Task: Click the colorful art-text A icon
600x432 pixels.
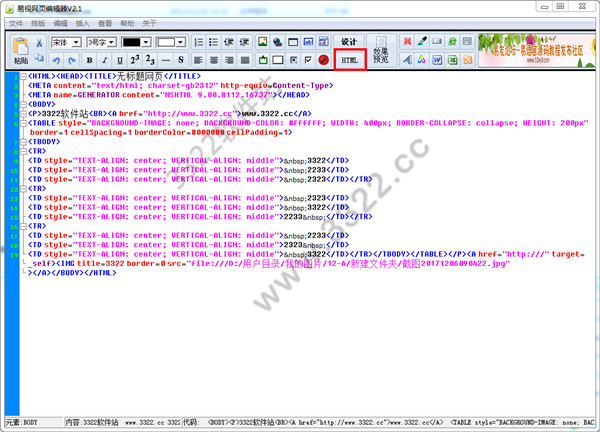Action: tap(422, 60)
